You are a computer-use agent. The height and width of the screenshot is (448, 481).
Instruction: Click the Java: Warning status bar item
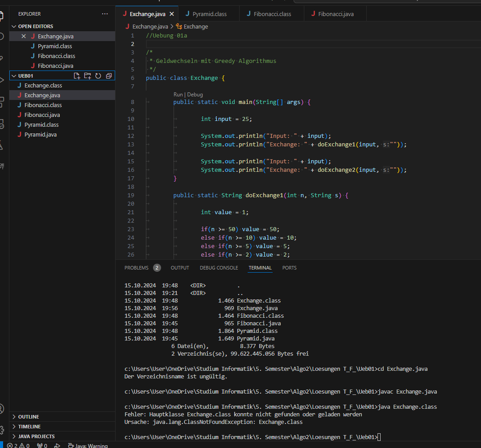pos(88,445)
